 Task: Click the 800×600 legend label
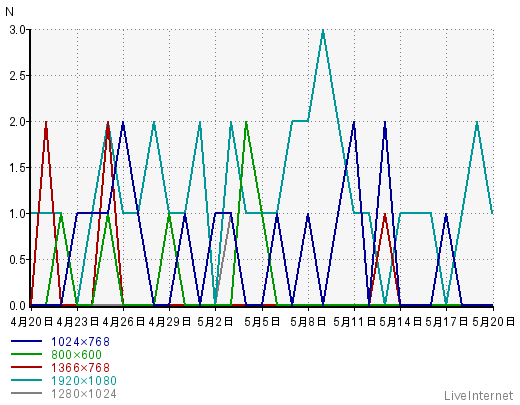tap(76, 355)
